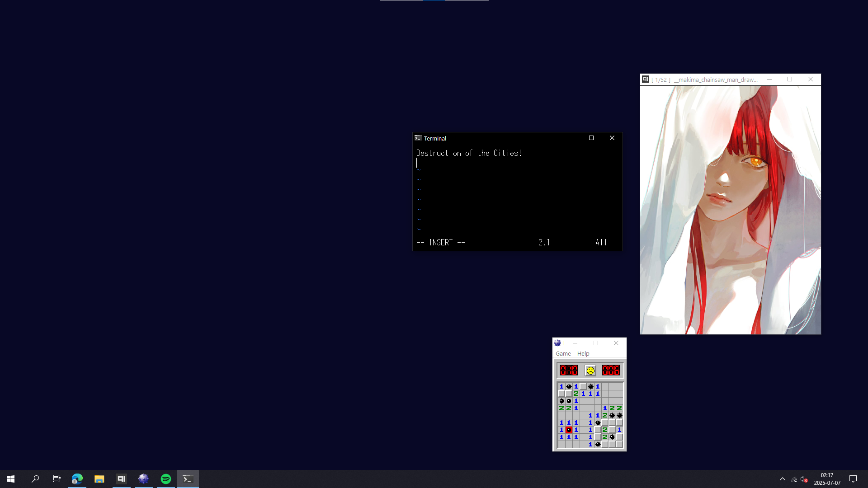Click the unrevealed cell in Minesweeper's top row
Screen dimensions: 868x488
coord(583,386)
